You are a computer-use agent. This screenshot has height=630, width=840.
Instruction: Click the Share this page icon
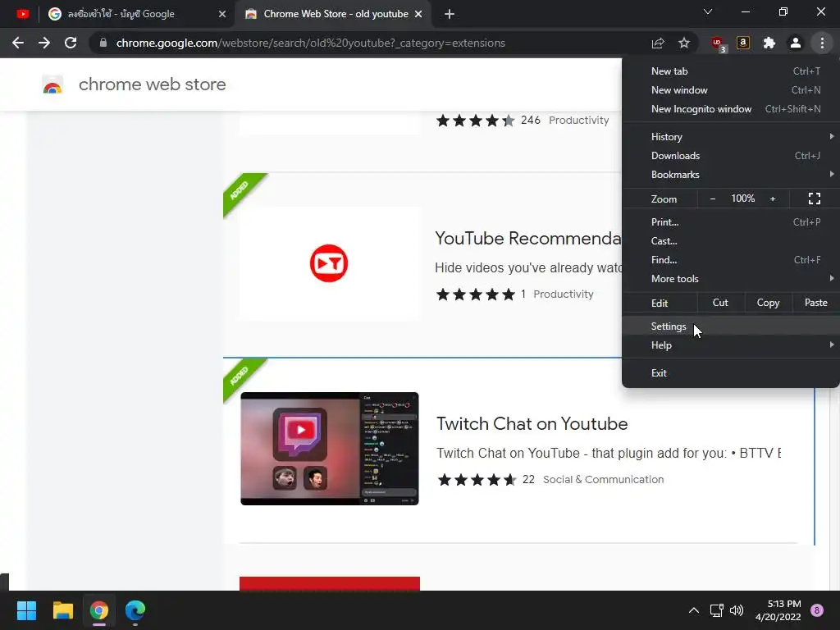658,43
